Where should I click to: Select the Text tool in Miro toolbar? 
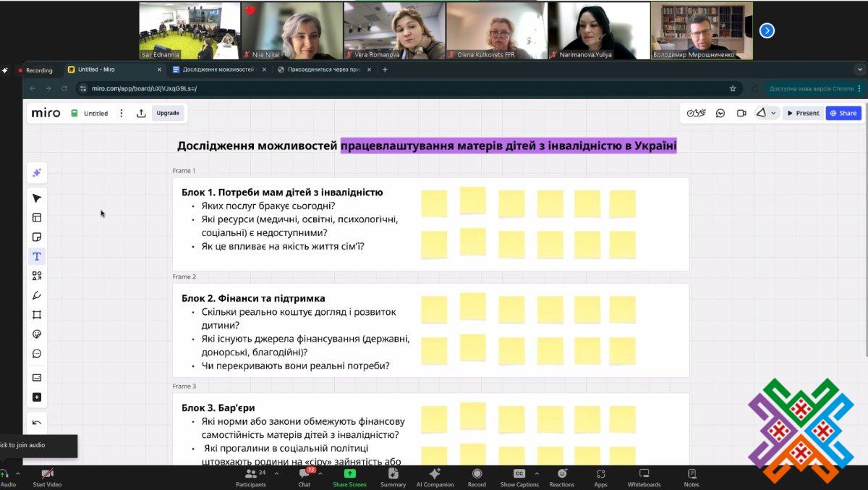pos(37,256)
